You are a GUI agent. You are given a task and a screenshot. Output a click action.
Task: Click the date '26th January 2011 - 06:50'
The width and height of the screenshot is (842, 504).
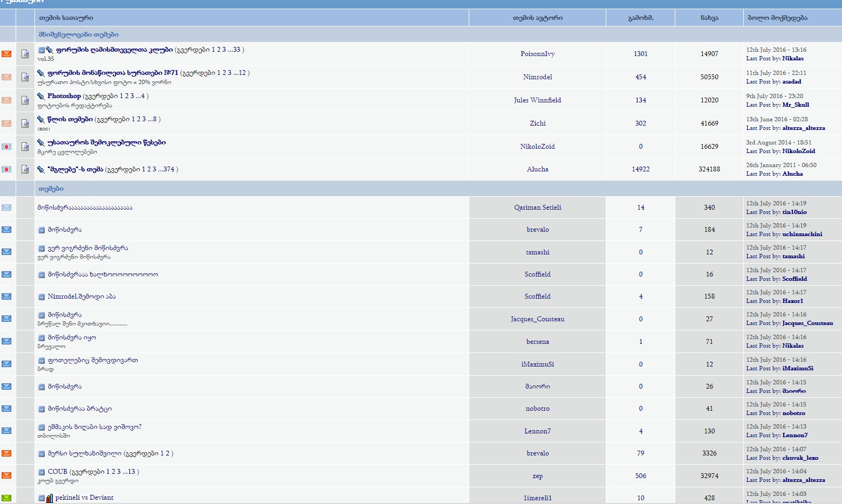coord(782,165)
